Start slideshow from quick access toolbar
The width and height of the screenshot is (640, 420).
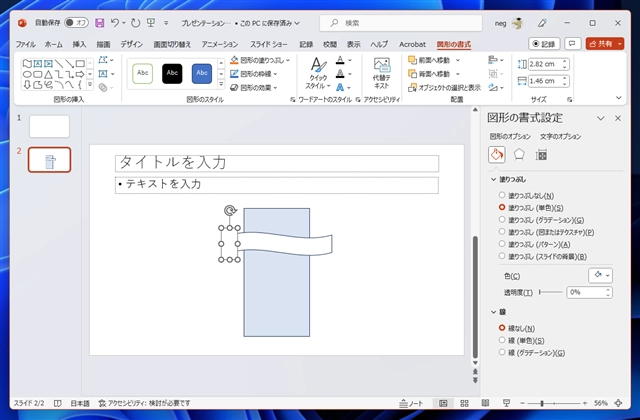151,23
